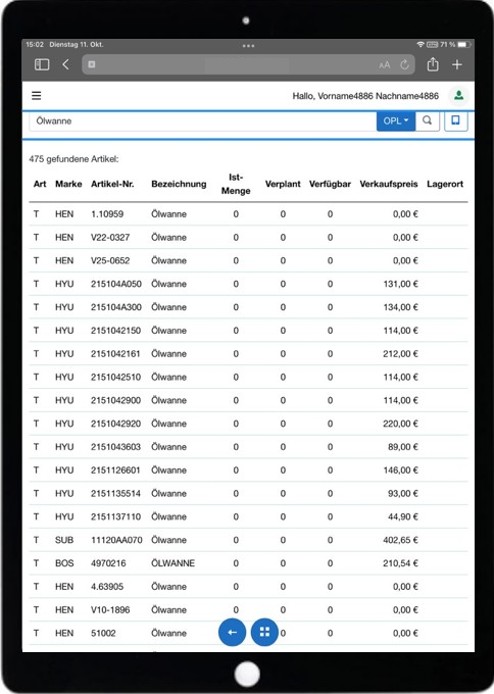Sort by the Artikel-Nr. column header
Screen dimensions: 494x694
click(x=112, y=184)
